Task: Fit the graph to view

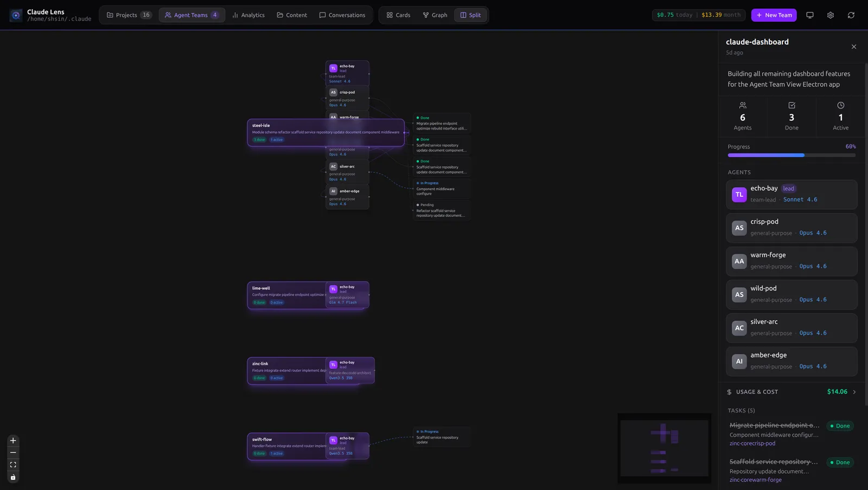Action: (x=13, y=465)
